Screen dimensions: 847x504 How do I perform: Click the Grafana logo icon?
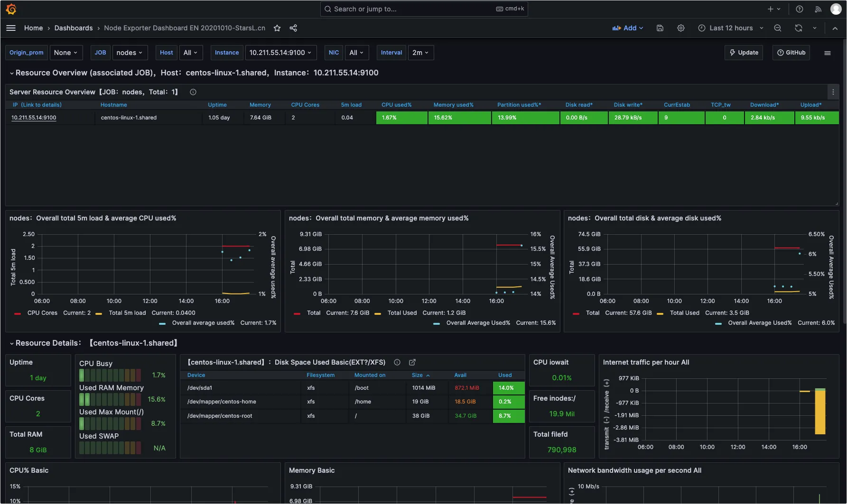click(11, 9)
